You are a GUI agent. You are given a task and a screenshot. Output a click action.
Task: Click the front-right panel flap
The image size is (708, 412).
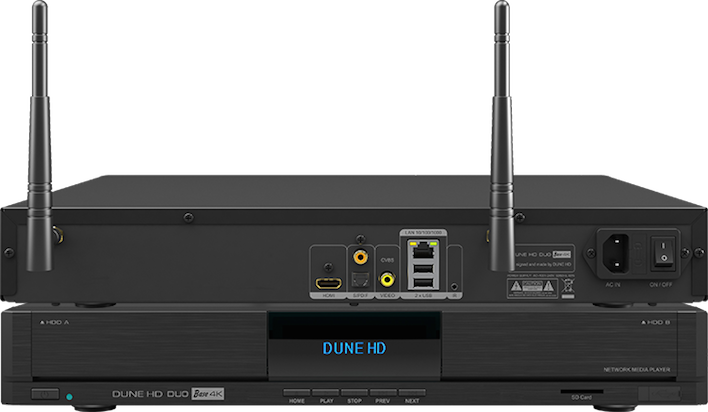pos(660,393)
